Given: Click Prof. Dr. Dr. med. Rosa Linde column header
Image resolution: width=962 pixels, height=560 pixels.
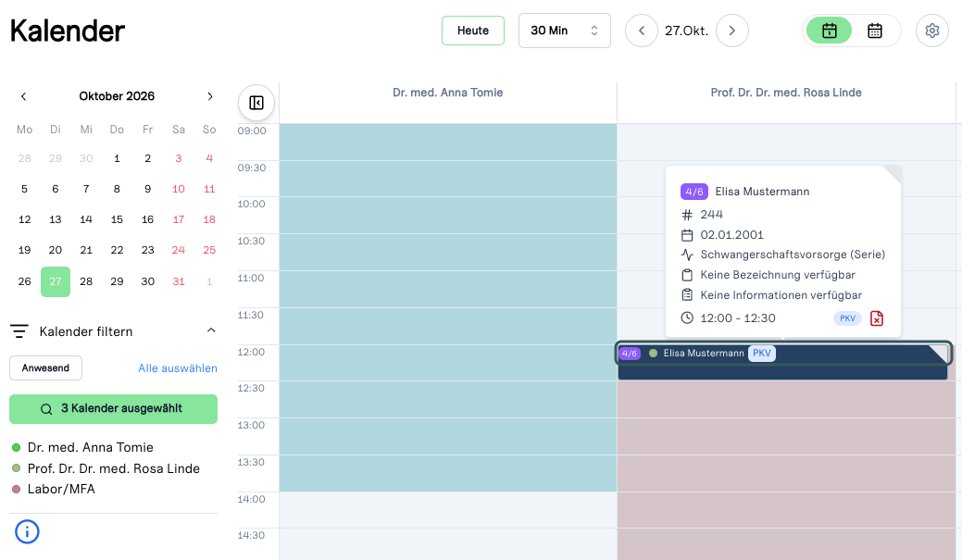Looking at the screenshot, I should pos(786,93).
